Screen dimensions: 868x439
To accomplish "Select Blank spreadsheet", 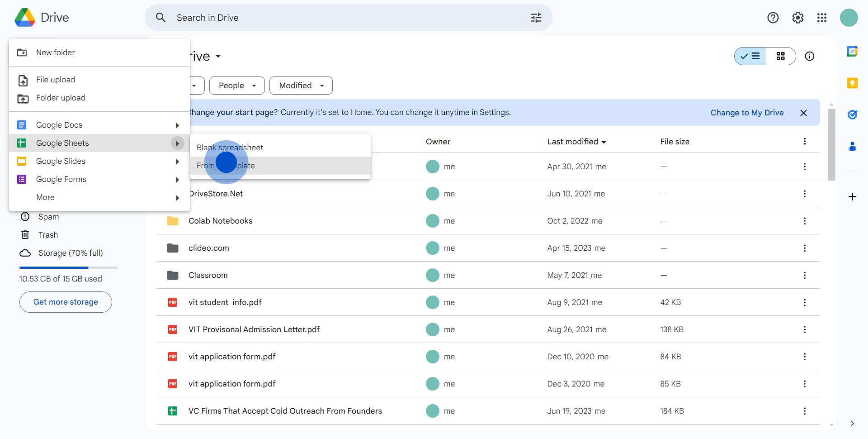I will point(280,148).
